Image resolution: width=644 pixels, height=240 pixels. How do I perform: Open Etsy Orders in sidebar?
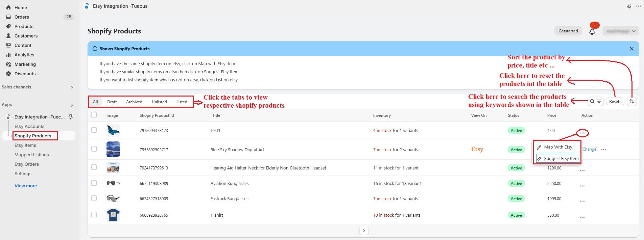point(27,164)
